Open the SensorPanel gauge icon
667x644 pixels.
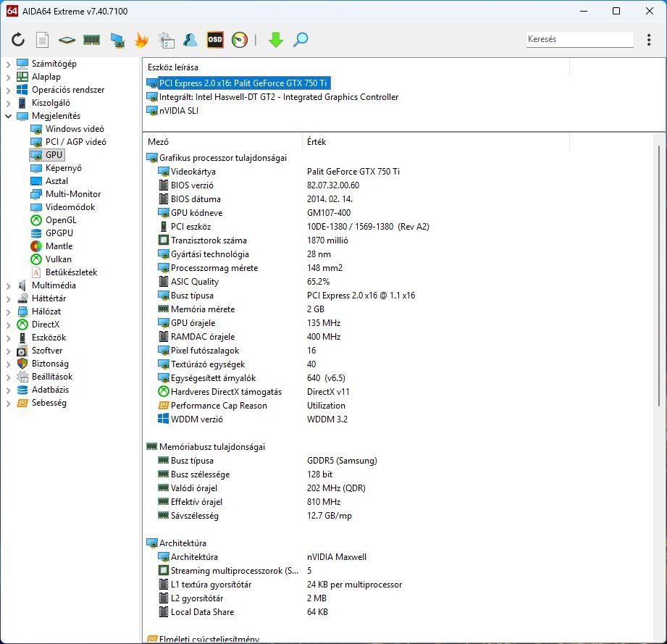pyautogui.click(x=240, y=40)
